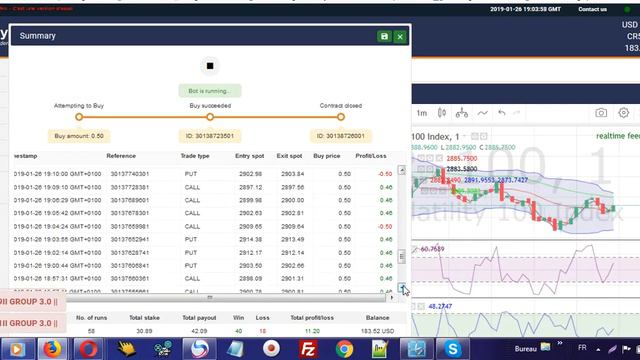The width and height of the screenshot is (640, 360).
Task: Click the chart undo arrow
Action: click(x=502, y=113)
